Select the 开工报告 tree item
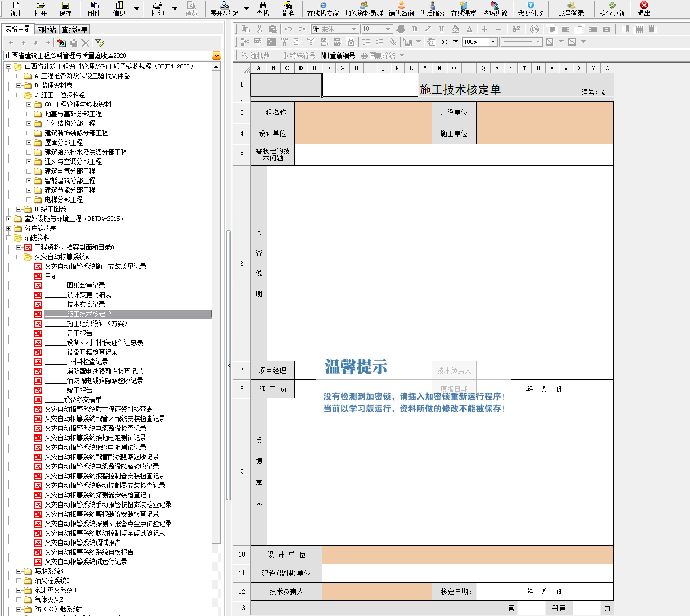 69,333
